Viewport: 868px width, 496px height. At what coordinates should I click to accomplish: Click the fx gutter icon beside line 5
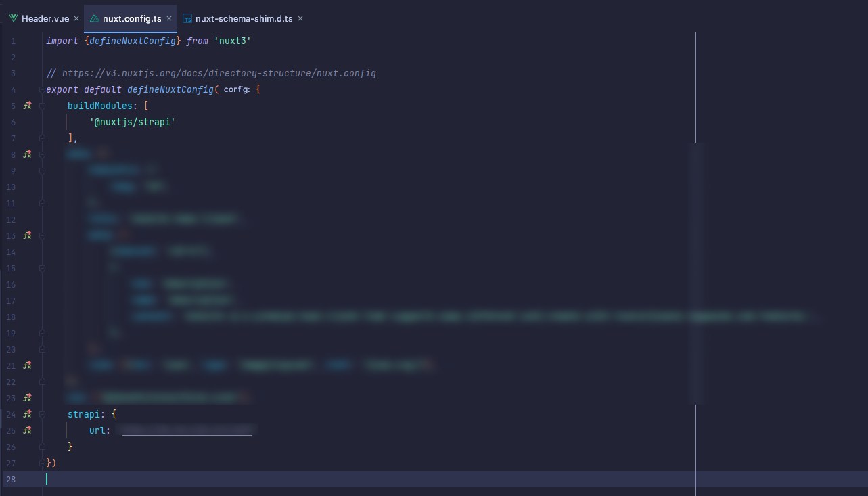(27, 106)
